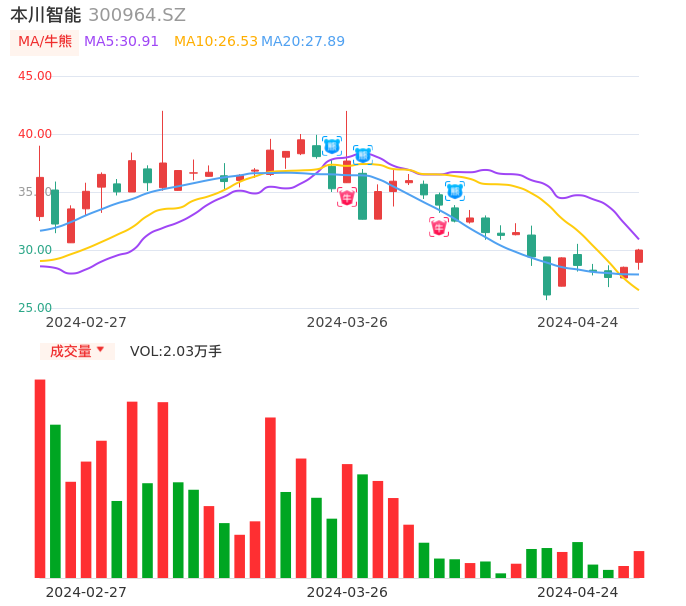Click the MA20:27.89 legend label
The height and width of the screenshot is (606, 686).
303,42
